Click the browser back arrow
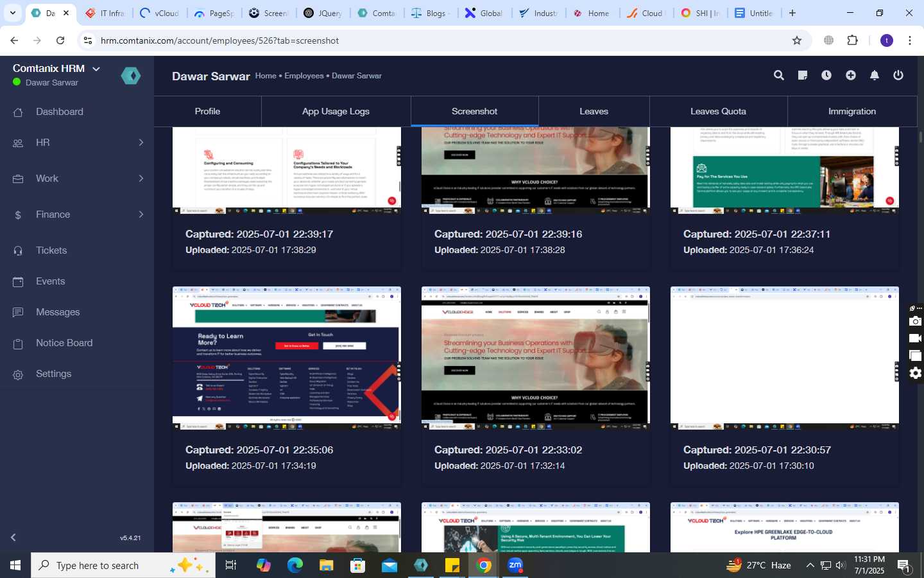The width and height of the screenshot is (924, 578). pos(14,40)
